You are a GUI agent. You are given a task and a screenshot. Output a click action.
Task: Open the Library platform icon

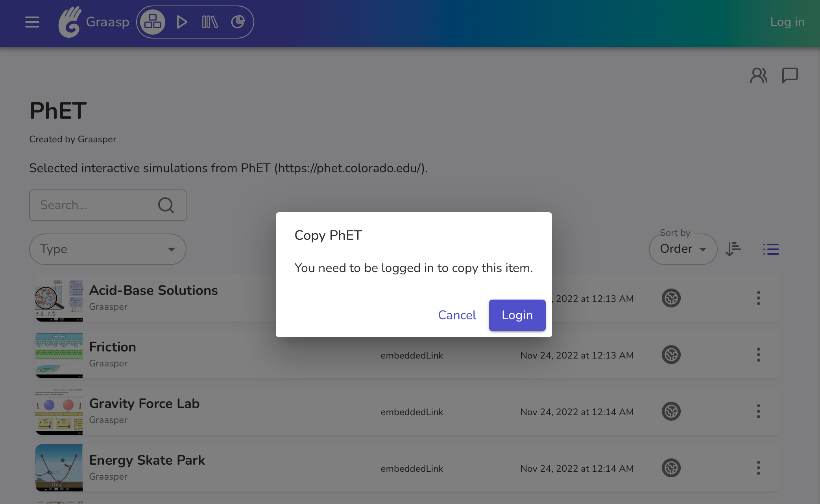(210, 22)
